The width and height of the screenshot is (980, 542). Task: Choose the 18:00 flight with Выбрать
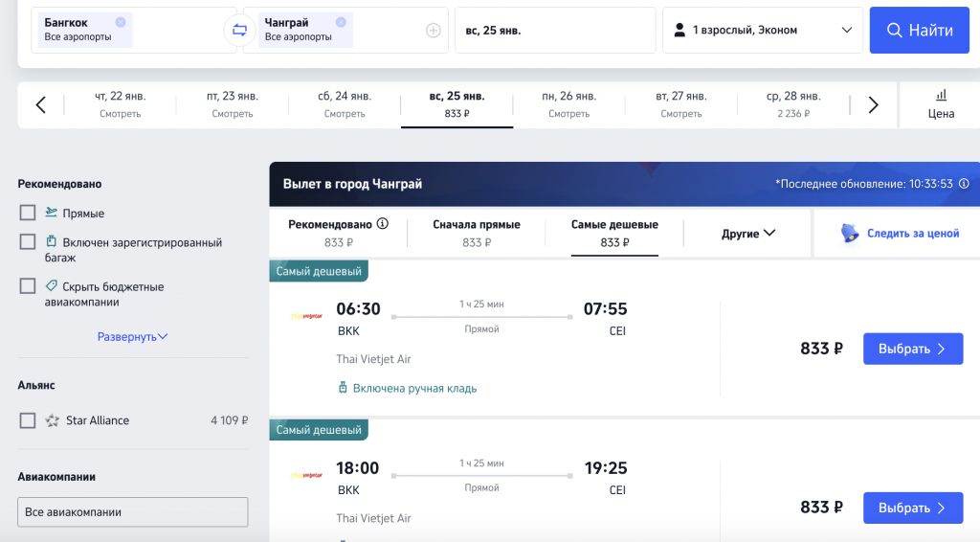[913, 508]
